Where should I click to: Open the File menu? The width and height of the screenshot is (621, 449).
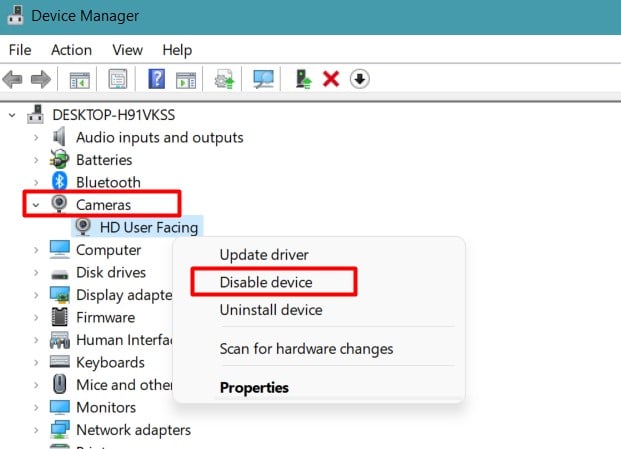(20, 50)
